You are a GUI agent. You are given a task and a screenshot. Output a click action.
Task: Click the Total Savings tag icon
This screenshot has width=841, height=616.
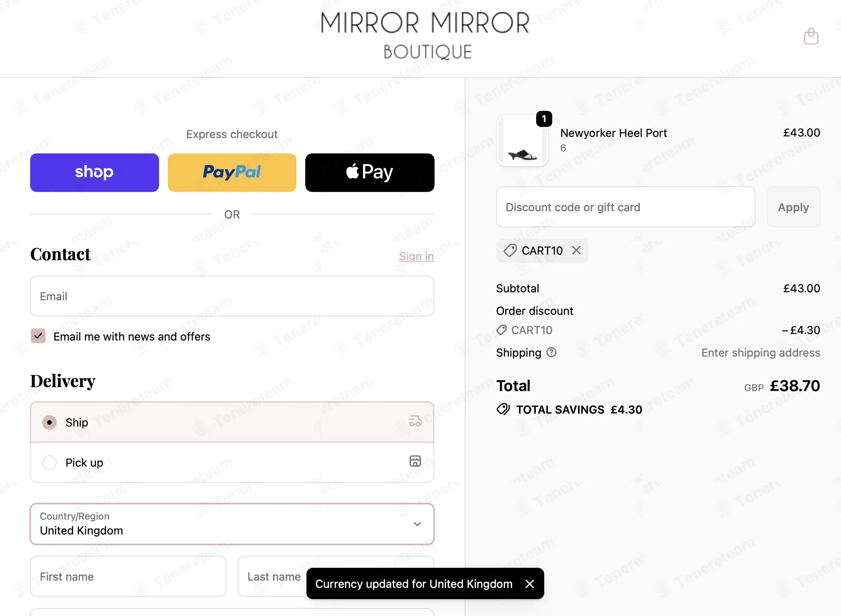pos(503,409)
